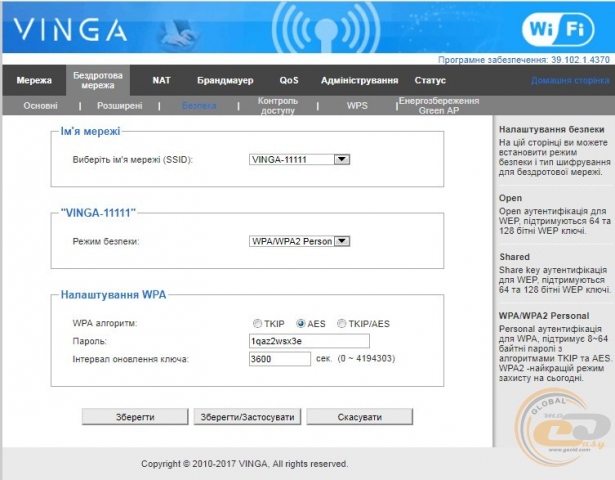Viewport: 615px width, 480px height.
Task: Click the Shared help heading
Action: click(514, 257)
